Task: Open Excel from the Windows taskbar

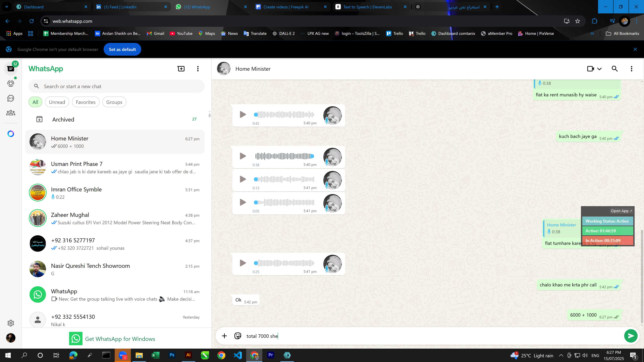Action: click(155, 355)
